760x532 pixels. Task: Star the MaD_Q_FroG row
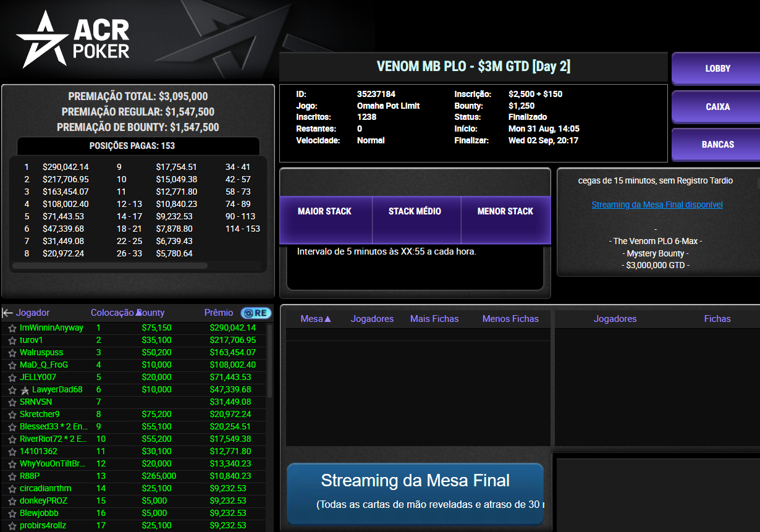coord(12,365)
